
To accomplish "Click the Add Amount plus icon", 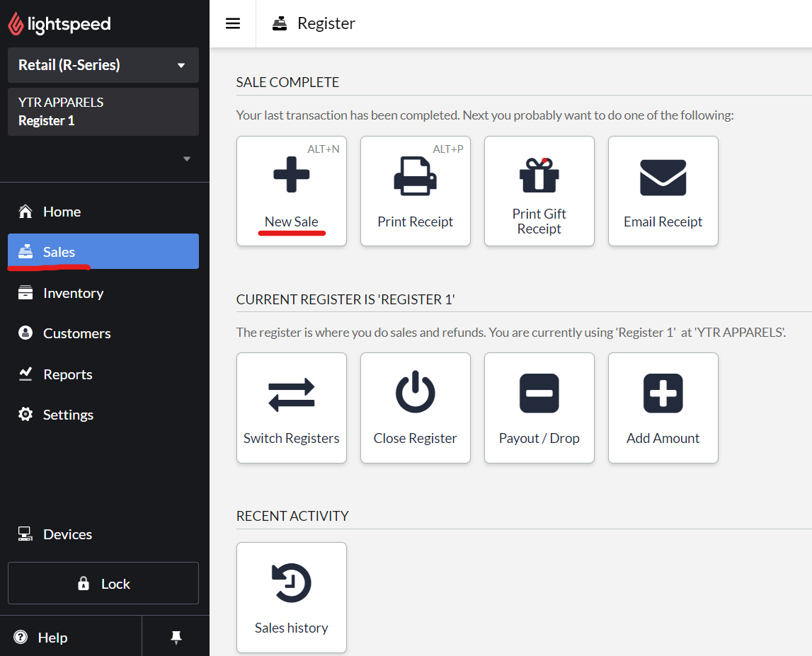I will pyautogui.click(x=663, y=393).
